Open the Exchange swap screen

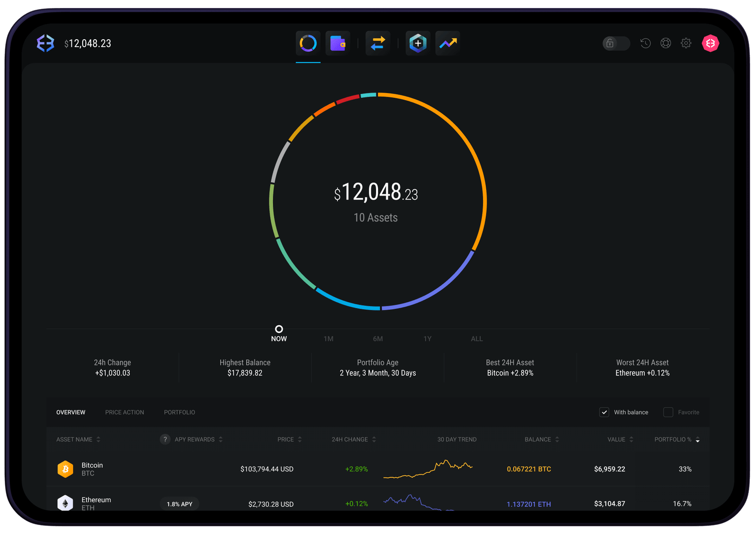click(377, 43)
